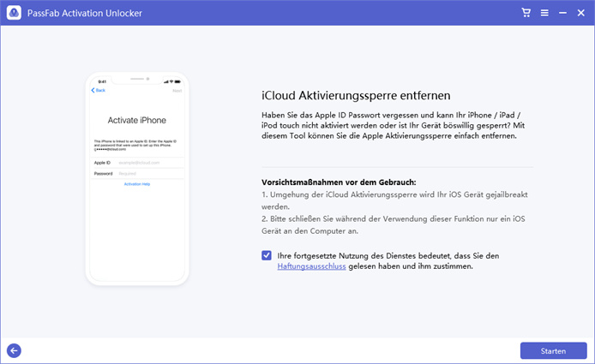Screen dimensions: 595x364
Task: Minimize the PassFab Activation Unlocker window
Action: pyautogui.click(x=562, y=13)
